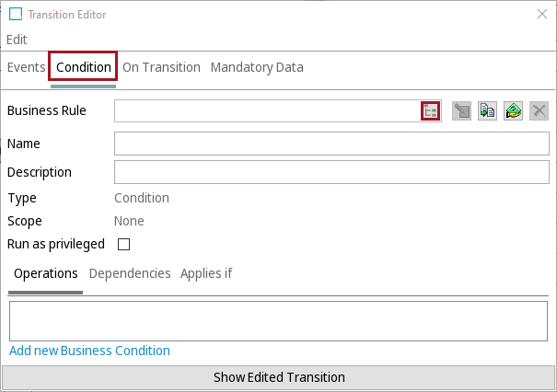Click the Business Rule text field
The image size is (557, 392).
point(267,111)
